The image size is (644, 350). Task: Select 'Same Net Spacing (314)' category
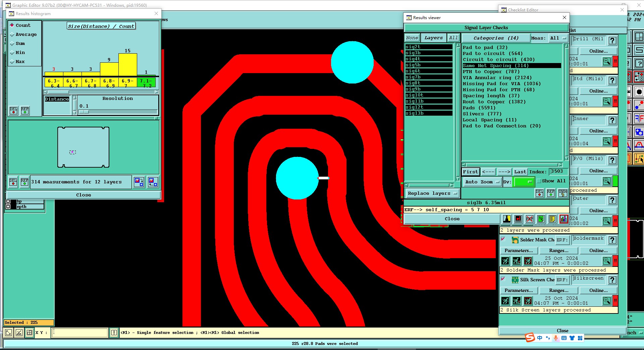512,66
